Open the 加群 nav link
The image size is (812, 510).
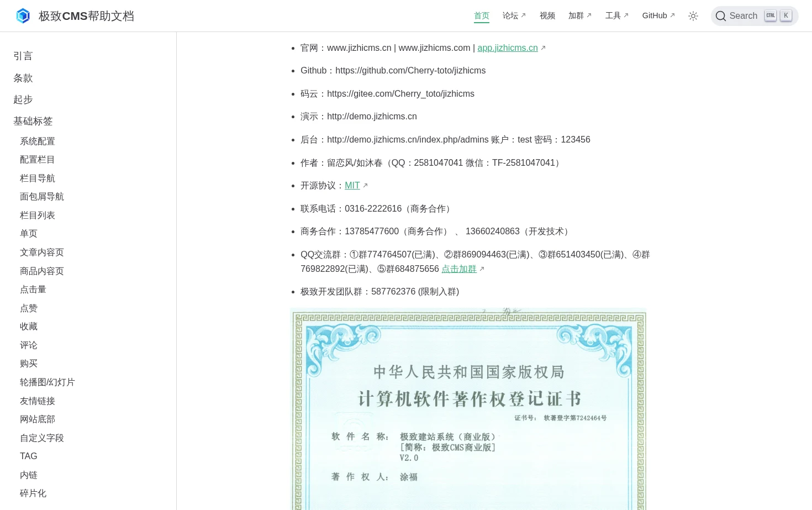580,15
